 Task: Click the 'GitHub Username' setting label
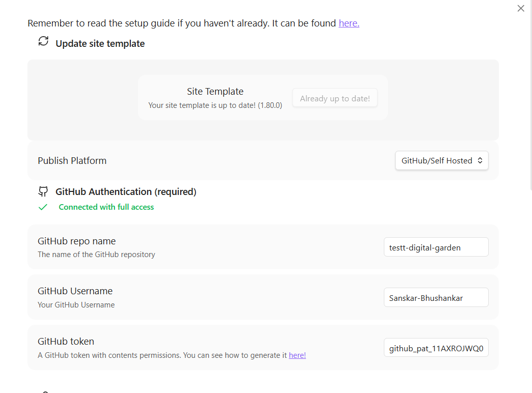pos(75,291)
